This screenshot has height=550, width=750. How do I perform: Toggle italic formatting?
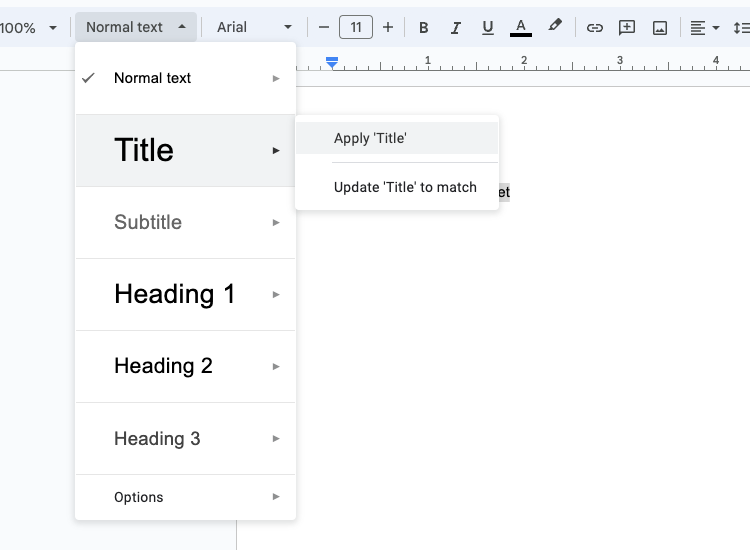coord(456,27)
